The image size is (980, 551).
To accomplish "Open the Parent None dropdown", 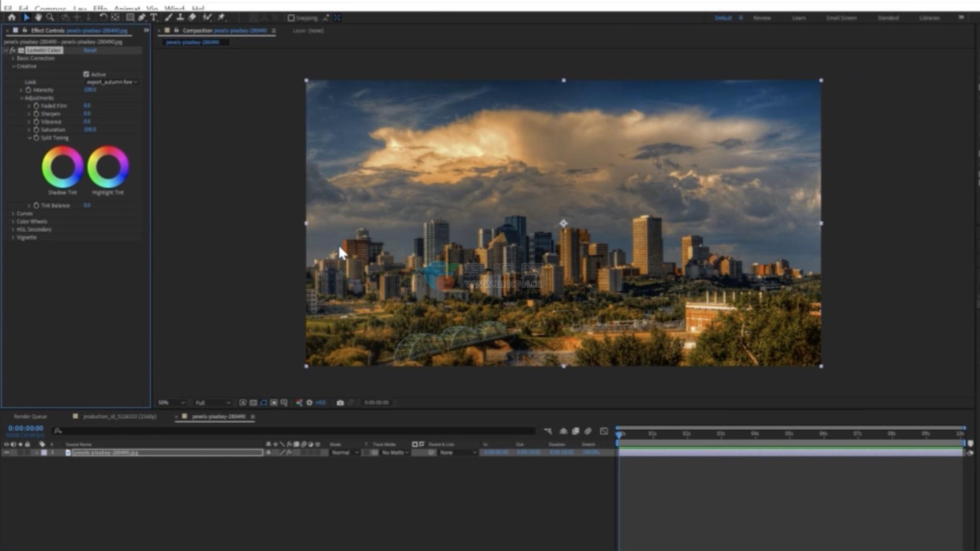I will coord(458,453).
